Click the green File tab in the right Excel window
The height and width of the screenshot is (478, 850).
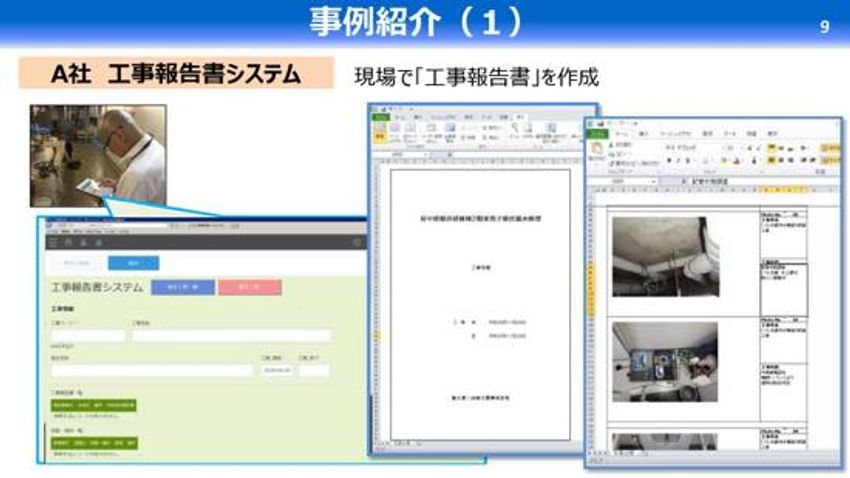coord(597,133)
